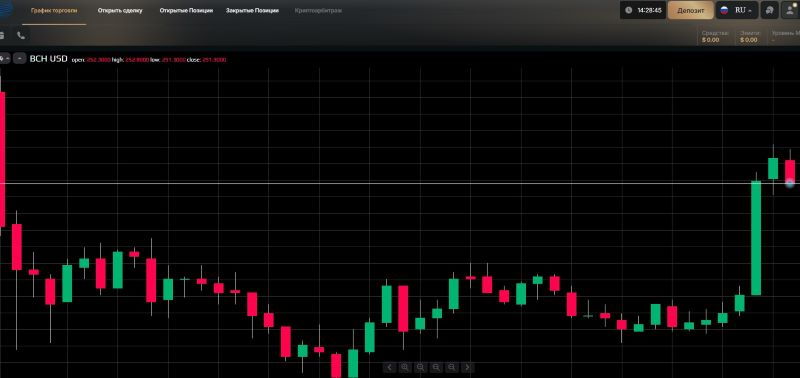This screenshot has width=800, height=378.
Task: Go to the Открытые Позиции tab
Action: tap(186, 10)
